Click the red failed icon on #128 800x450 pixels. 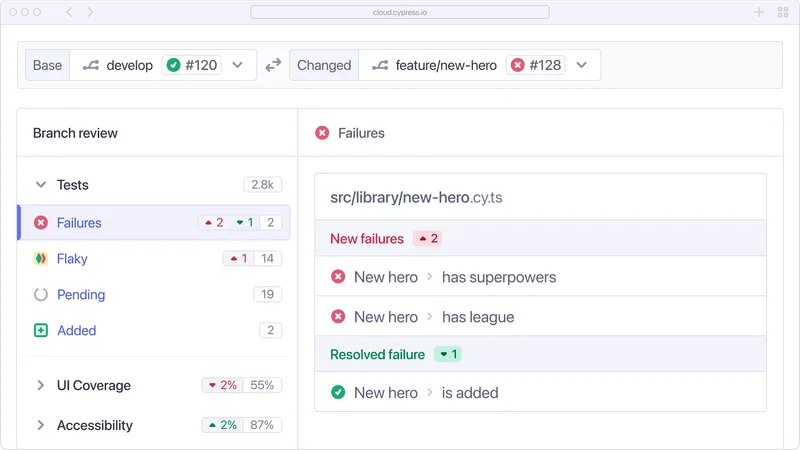tap(517, 65)
